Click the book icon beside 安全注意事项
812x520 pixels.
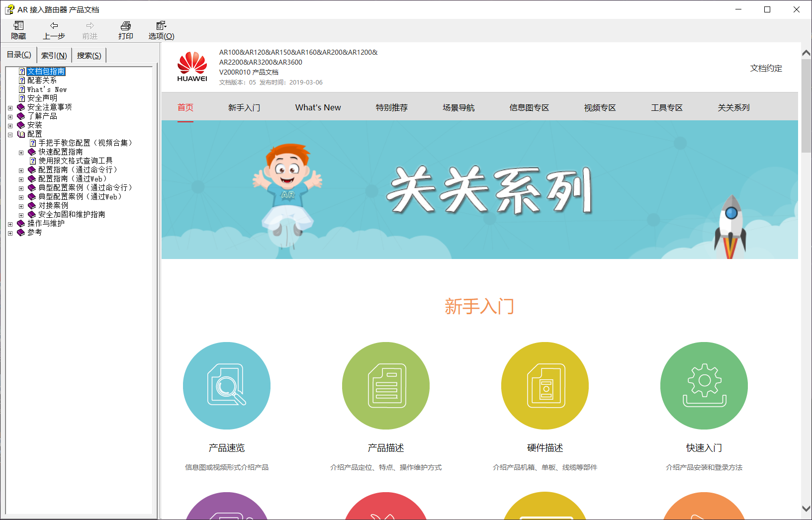click(21, 107)
